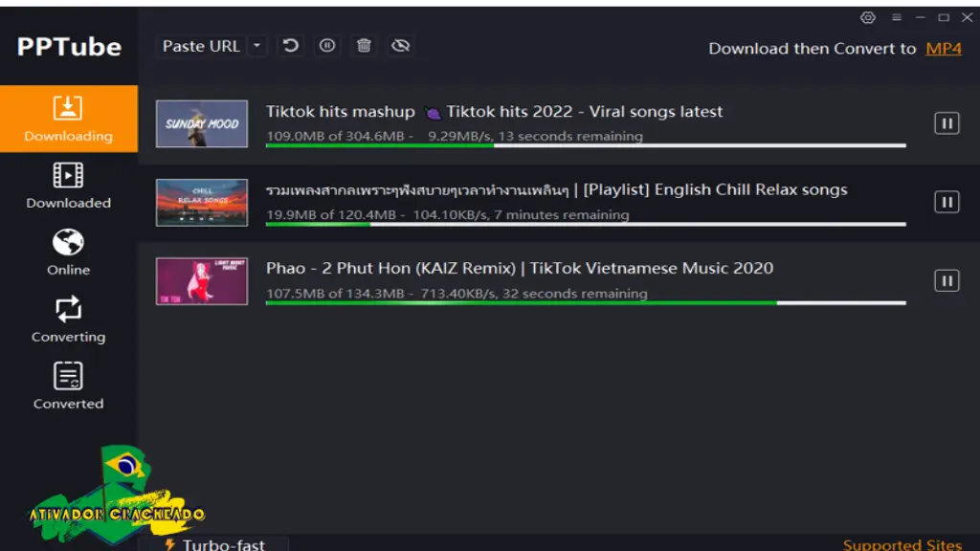
Task: Pause the Phao 2 Phut Hon download
Action: 947,280
